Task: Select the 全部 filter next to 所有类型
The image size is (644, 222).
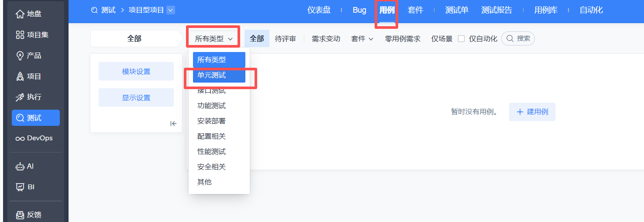Action: coord(257,39)
